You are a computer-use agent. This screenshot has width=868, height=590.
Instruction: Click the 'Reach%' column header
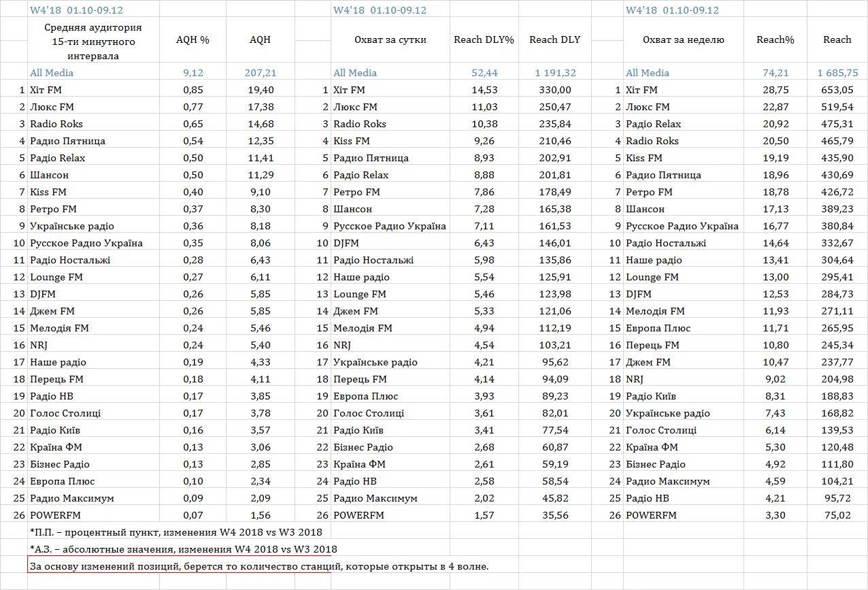[775, 39]
